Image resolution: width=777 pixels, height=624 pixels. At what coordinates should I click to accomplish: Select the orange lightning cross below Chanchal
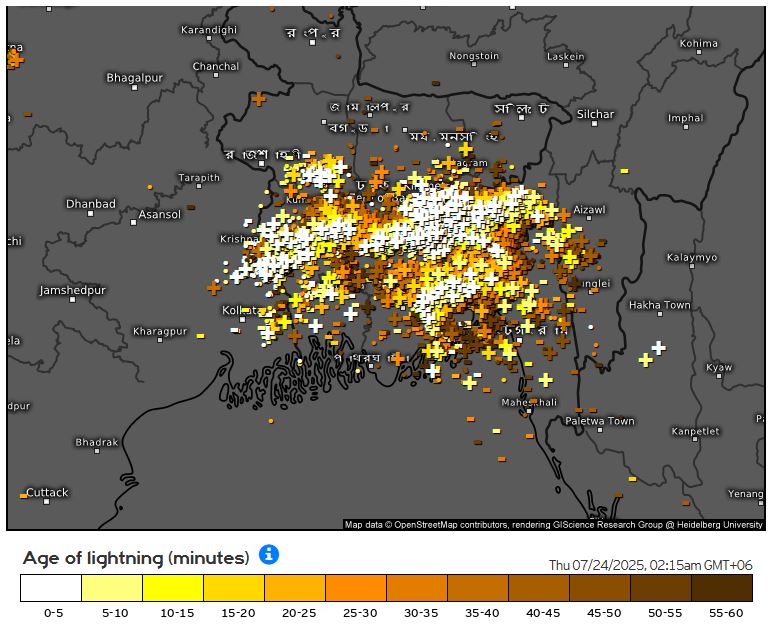259,99
